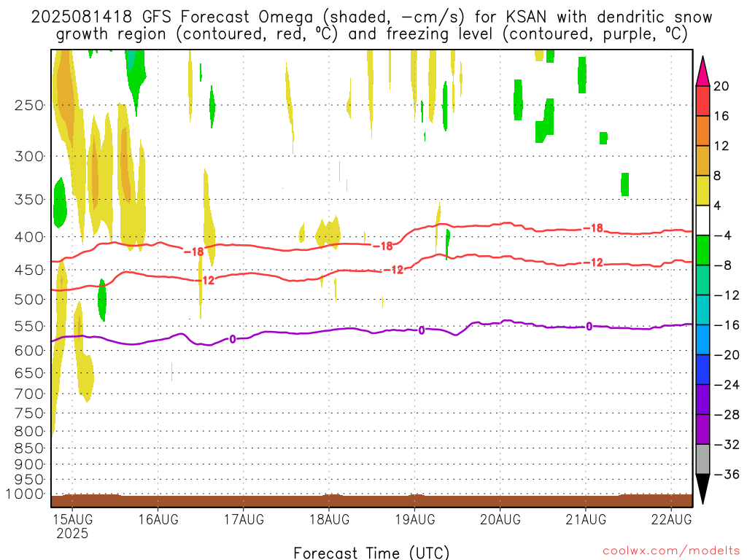Click the 950 pressure level label
The height and width of the screenshot is (560, 747).
tap(29, 480)
